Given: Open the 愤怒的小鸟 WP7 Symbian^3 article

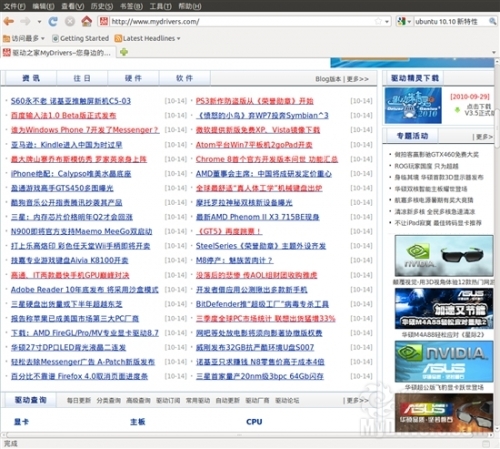Looking at the screenshot, I should [262, 116].
